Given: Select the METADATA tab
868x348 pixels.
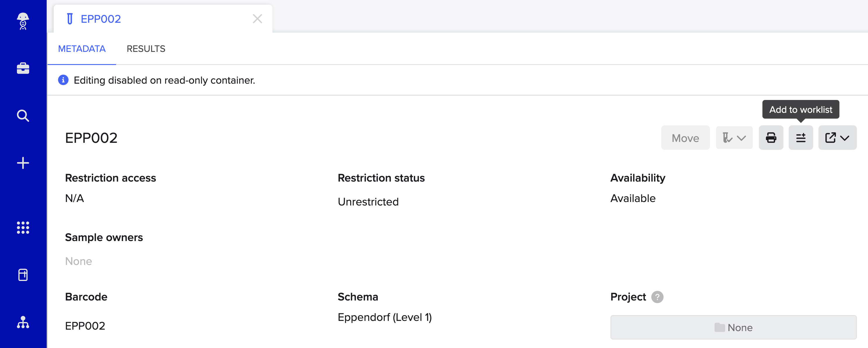Looking at the screenshot, I should [82, 49].
